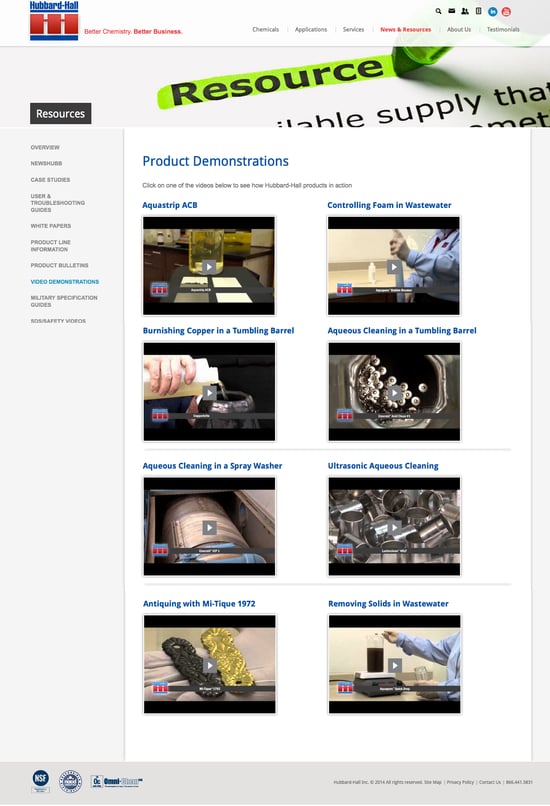Image resolution: width=550 pixels, height=806 pixels.
Task: Click the document icon beside LinkedIn
Action: point(479,11)
